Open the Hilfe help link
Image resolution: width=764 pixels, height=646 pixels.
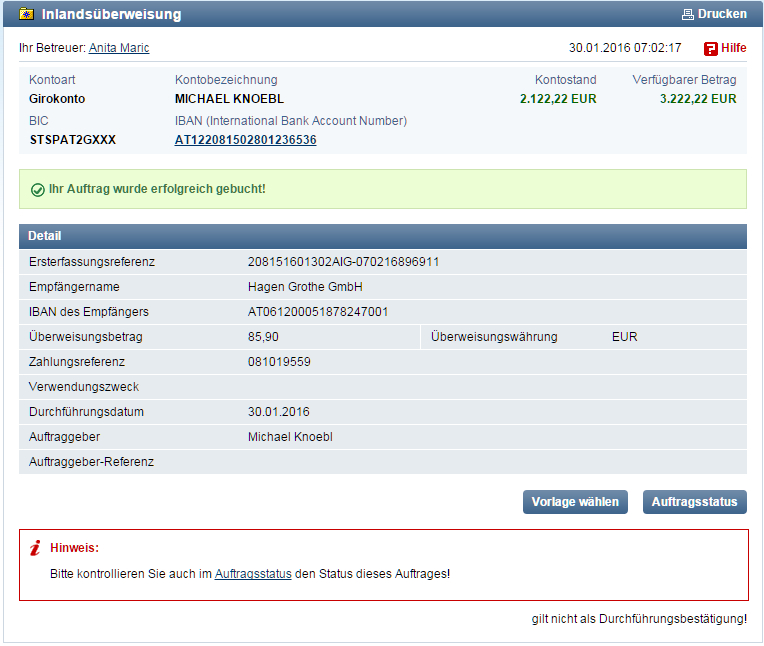click(733, 48)
